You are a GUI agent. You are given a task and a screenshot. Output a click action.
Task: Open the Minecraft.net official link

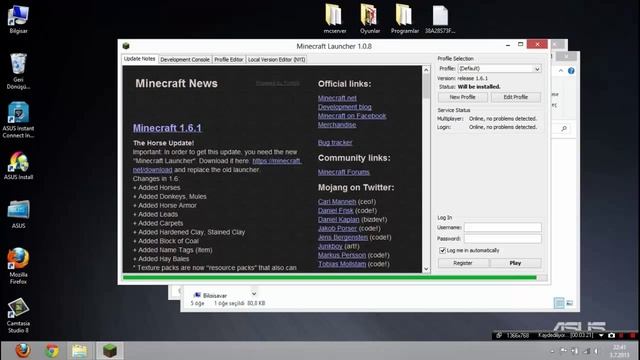(x=337, y=98)
